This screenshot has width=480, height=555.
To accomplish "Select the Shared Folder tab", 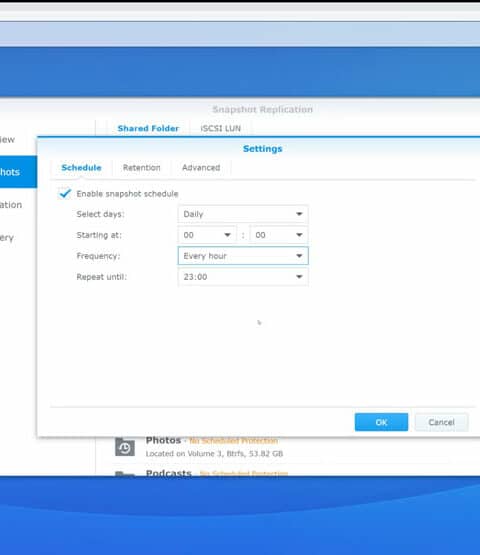I will (x=148, y=128).
